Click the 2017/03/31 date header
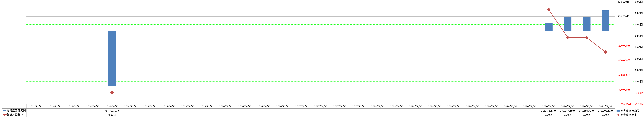644x117 pixels. point(302,107)
